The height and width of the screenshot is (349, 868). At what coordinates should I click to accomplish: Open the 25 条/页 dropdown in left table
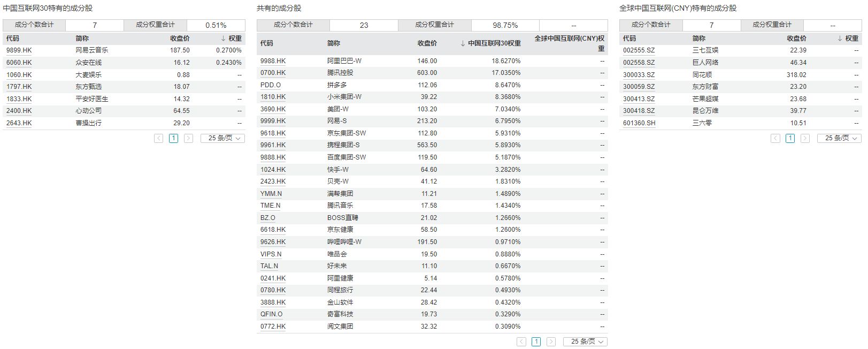click(x=223, y=138)
